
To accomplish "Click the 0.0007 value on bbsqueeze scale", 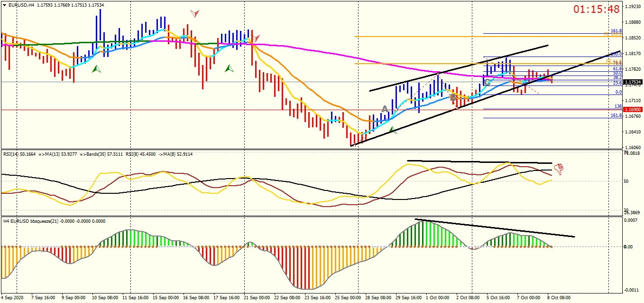I will tap(631, 221).
